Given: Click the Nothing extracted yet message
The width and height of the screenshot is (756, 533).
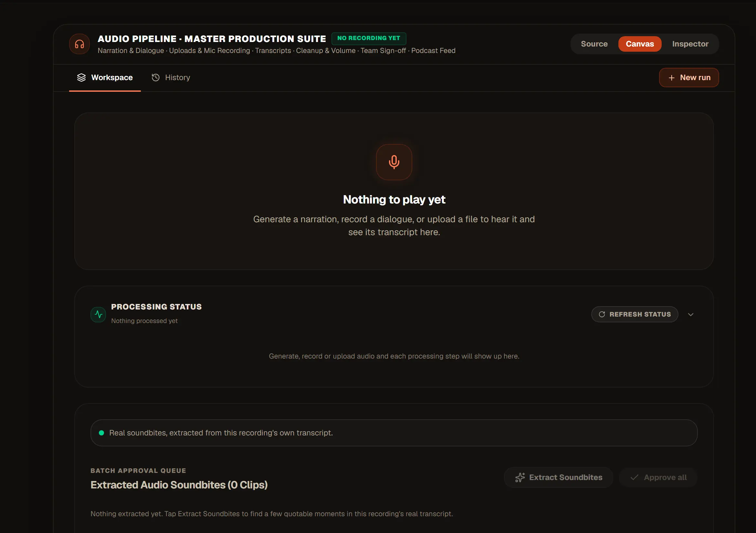Looking at the screenshot, I should (x=272, y=514).
